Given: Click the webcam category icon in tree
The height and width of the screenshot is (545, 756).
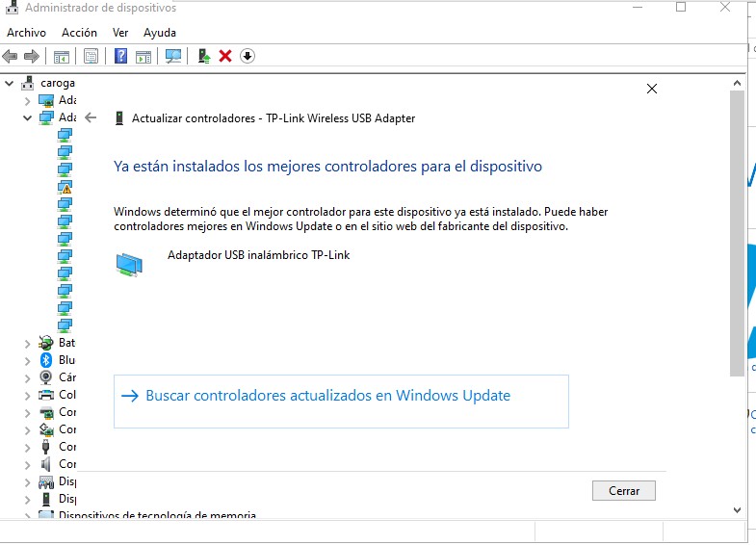Looking at the screenshot, I should [46, 377].
